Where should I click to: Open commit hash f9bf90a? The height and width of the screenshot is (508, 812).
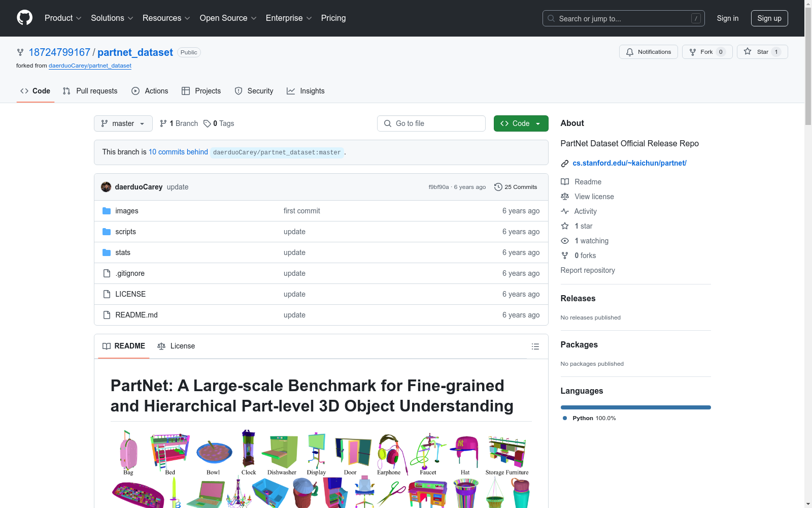click(x=438, y=187)
